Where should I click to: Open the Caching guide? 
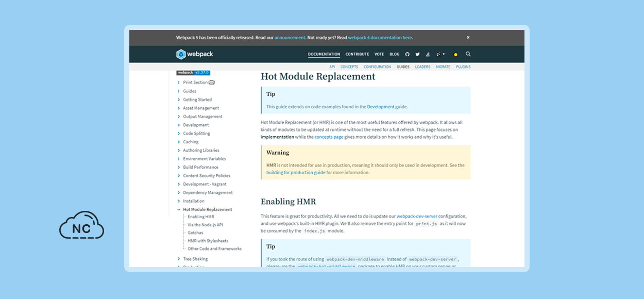(191, 142)
